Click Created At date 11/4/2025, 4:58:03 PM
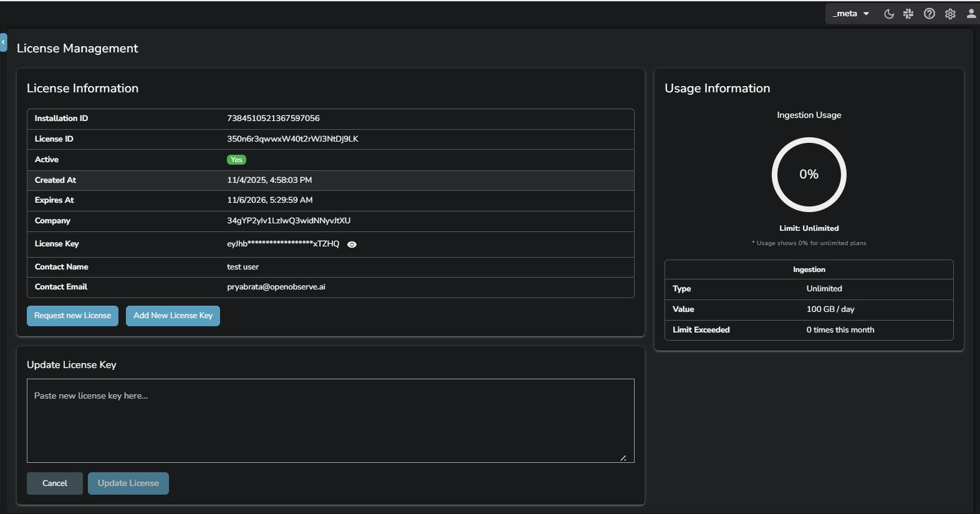 (269, 180)
